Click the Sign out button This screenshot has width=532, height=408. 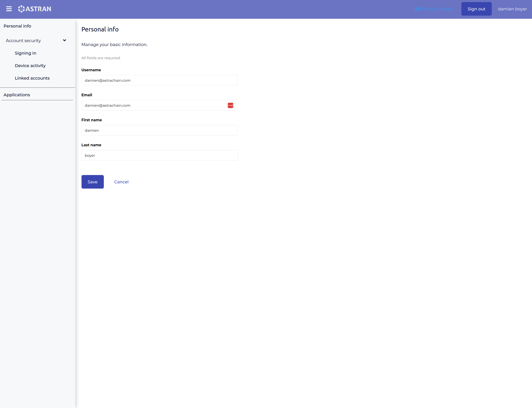tap(476, 9)
